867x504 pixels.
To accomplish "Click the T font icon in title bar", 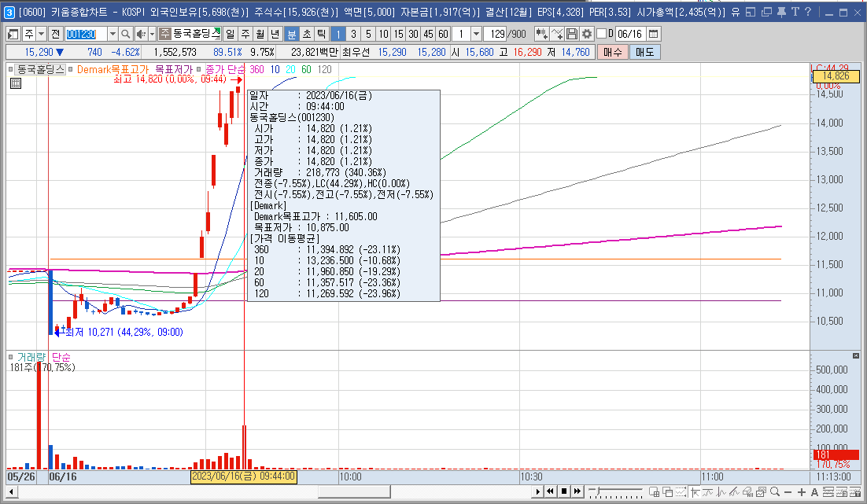I will pyautogui.click(x=795, y=12).
